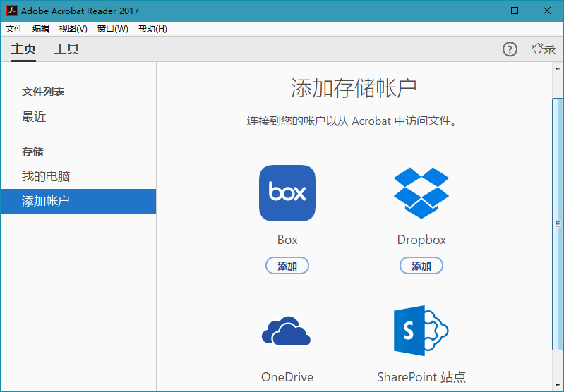The image size is (564, 392).
Task: Click the 文件列表 section header
Action: click(43, 92)
